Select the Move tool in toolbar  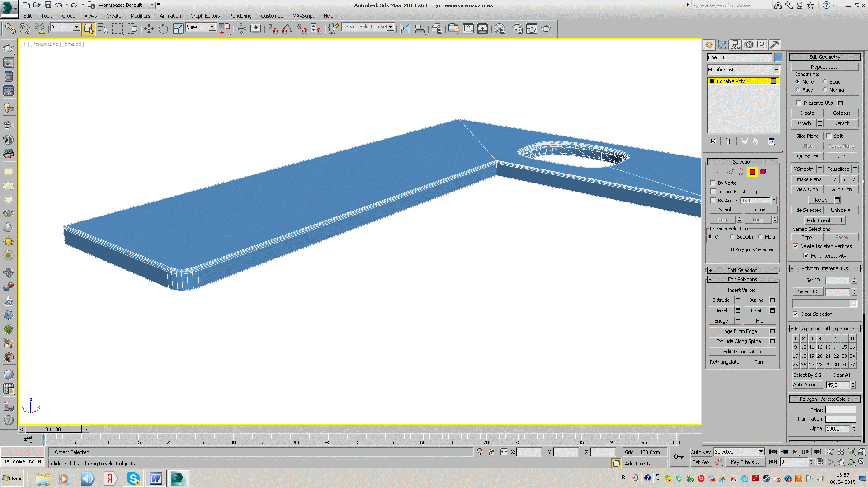149,29
